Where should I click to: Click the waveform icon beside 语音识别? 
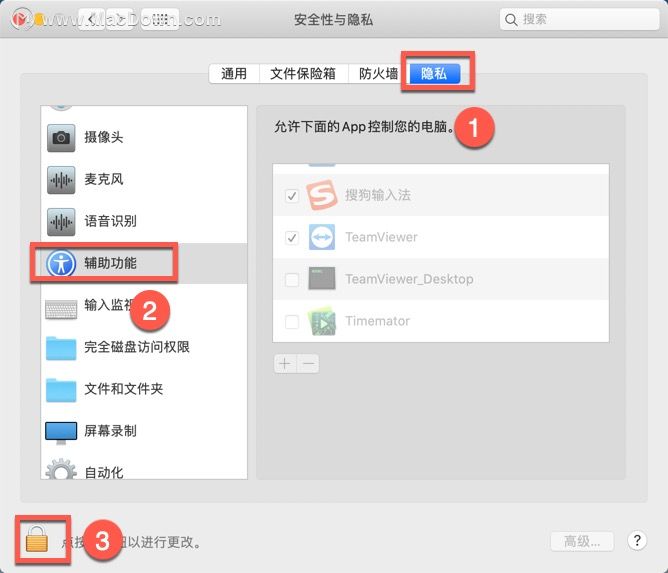click(61, 222)
